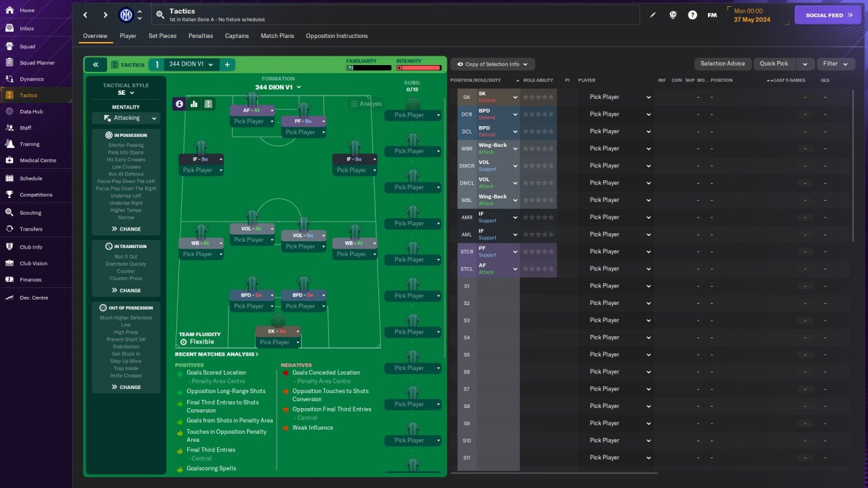Open the help question mark icon
The height and width of the screenshot is (488, 868).
point(692,15)
